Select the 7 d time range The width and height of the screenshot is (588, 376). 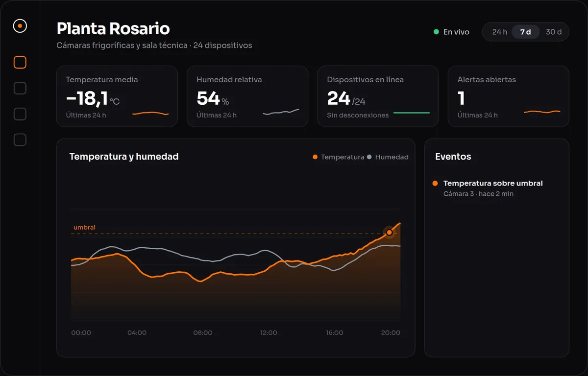pyautogui.click(x=526, y=32)
